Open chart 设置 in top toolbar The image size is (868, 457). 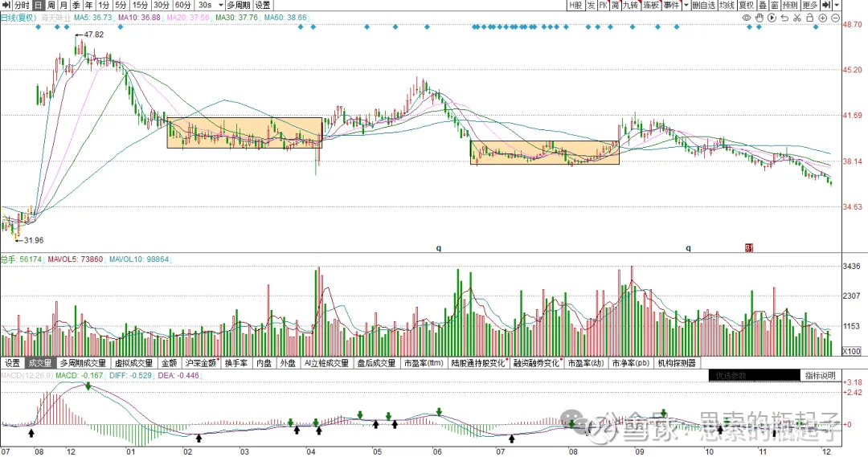[x=263, y=5]
